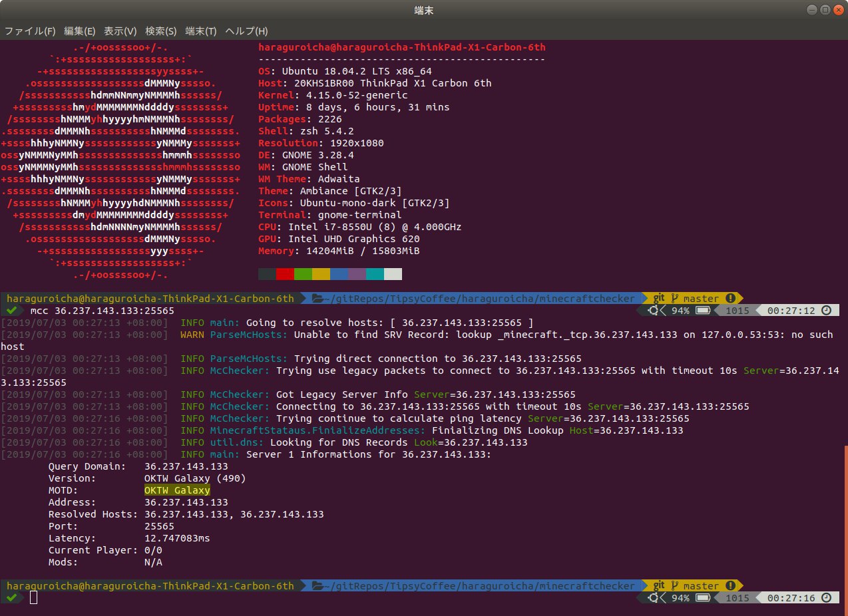Click the Kernel value 4.15.0-52-generic
This screenshot has height=616, width=848.
357,95
